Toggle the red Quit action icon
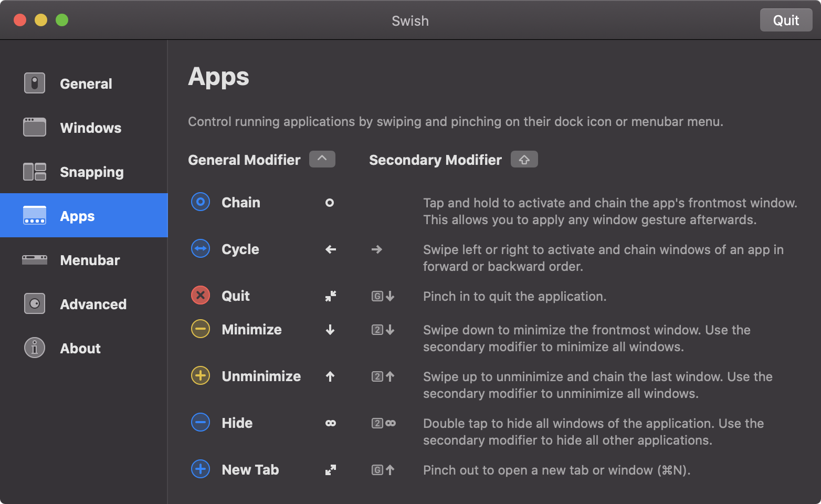The width and height of the screenshot is (821, 504). [x=201, y=296]
